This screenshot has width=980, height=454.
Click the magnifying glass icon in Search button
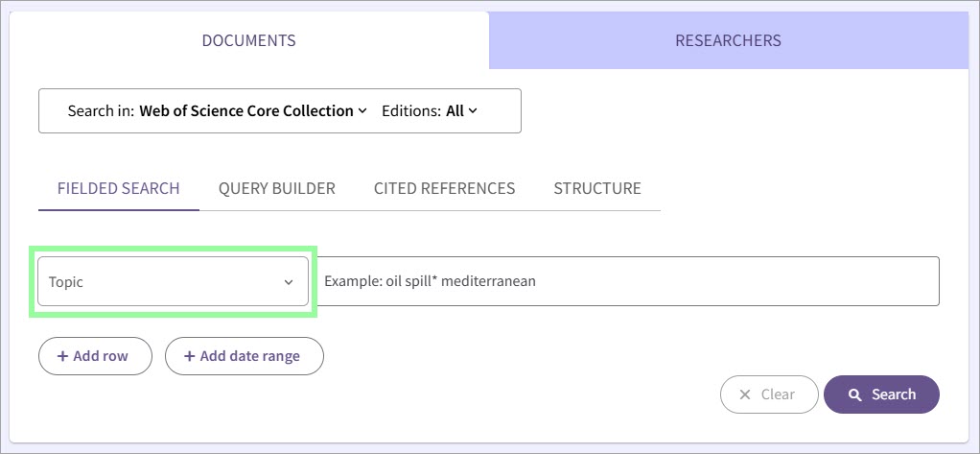(854, 394)
